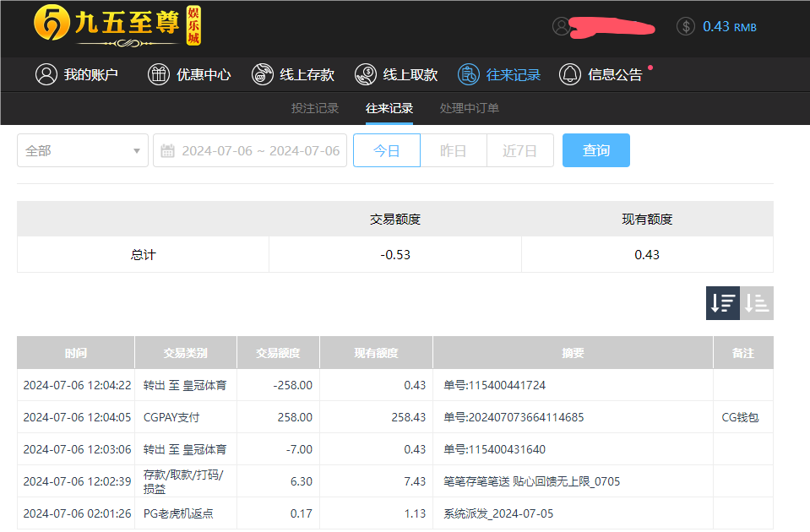Click the secondary sort icon next to it
810x532 pixels.
(x=756, y=302)
